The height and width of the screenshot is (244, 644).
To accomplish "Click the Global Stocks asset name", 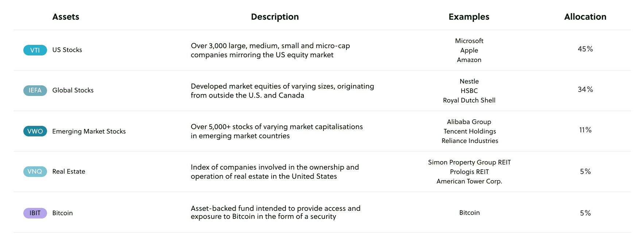I will (x=73, y=90).
